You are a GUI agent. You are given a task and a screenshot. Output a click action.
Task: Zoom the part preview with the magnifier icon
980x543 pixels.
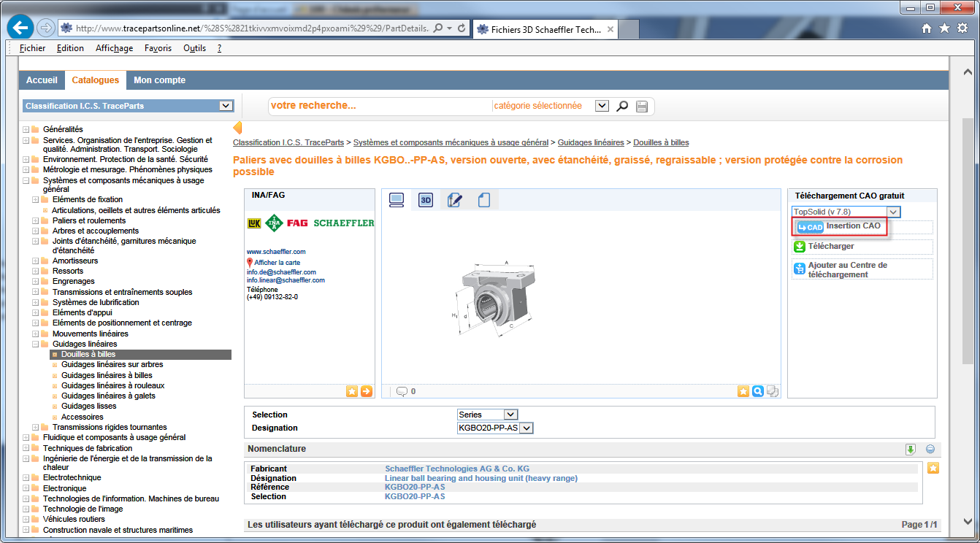pos(758,391)
